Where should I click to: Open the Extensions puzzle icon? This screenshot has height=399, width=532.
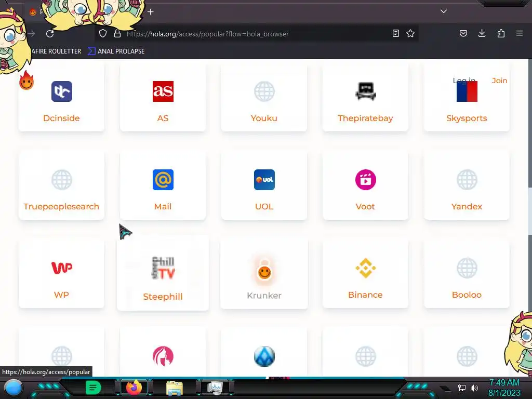click(x=501, y=33)
